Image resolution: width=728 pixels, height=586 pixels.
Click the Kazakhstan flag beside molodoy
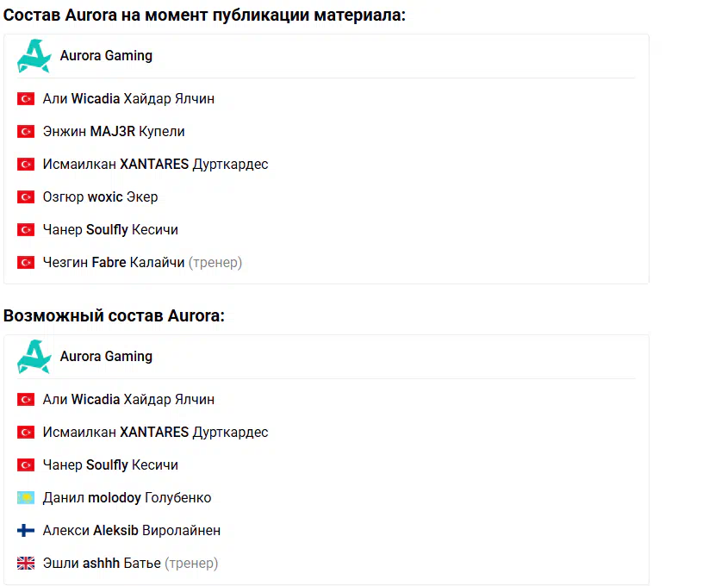click(x=26, y=498)
